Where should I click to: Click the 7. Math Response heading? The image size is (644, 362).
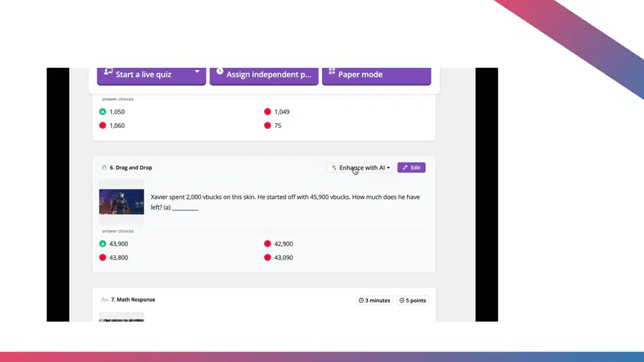(133, 300)
